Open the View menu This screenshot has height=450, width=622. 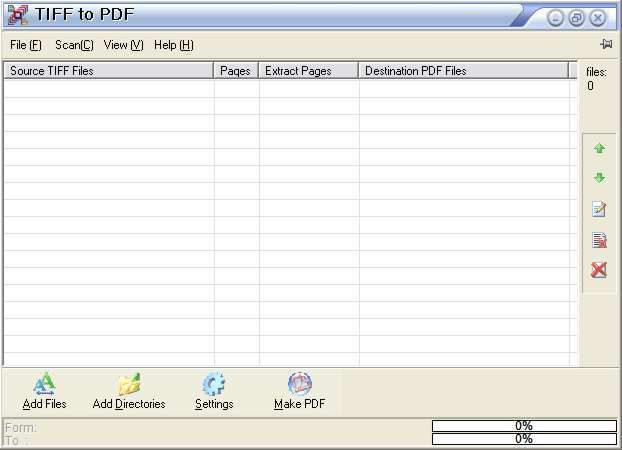coord(123,45)
